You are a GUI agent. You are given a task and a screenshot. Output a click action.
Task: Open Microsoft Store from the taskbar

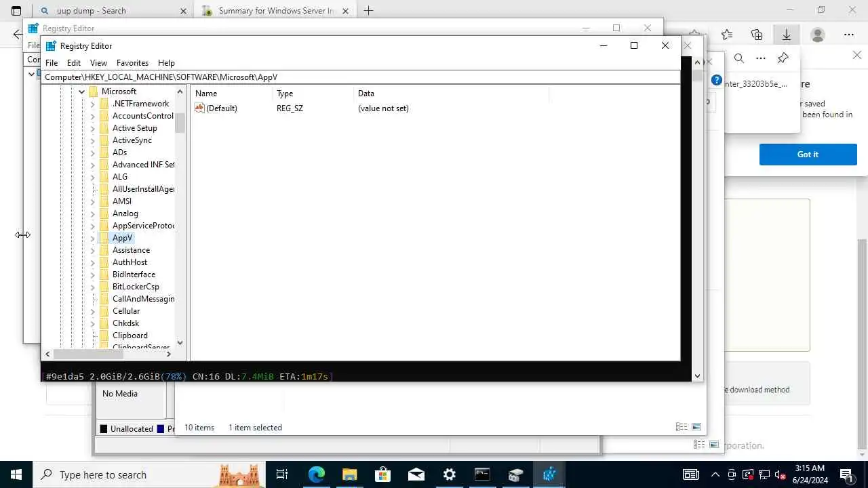[382, 474]
